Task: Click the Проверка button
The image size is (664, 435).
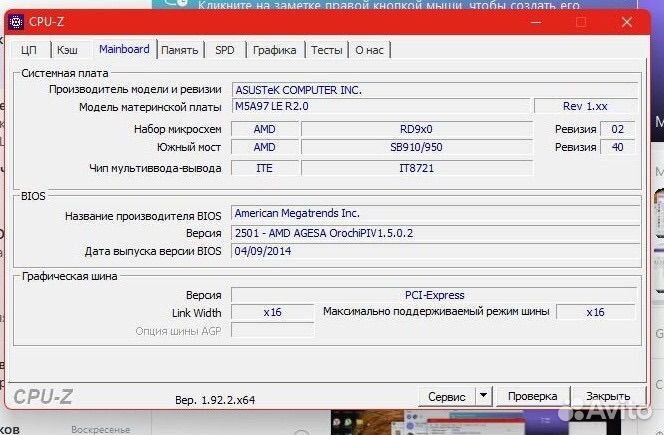Action: tap(533, 396)
